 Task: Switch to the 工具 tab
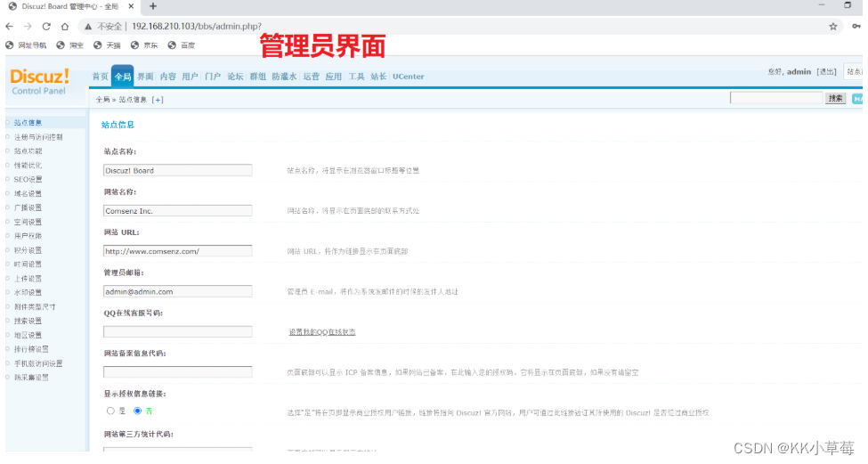point(356,77)
